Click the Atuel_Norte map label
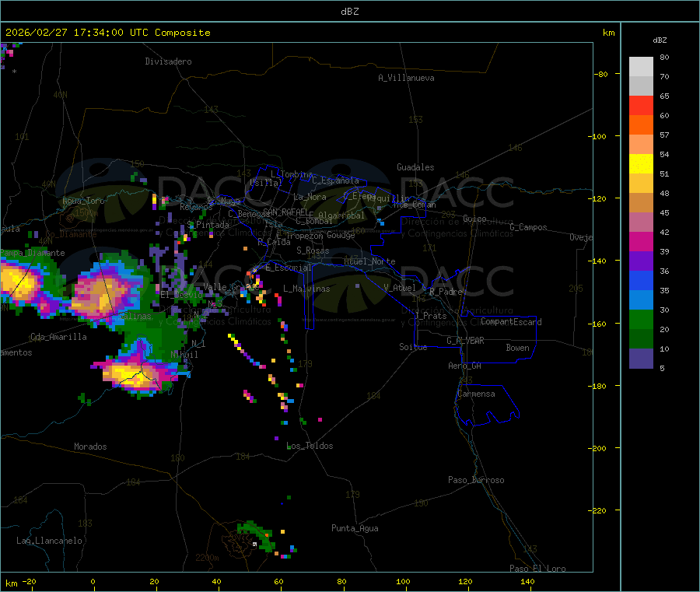Viewport: 700px width, 592px height. [369, 261]
